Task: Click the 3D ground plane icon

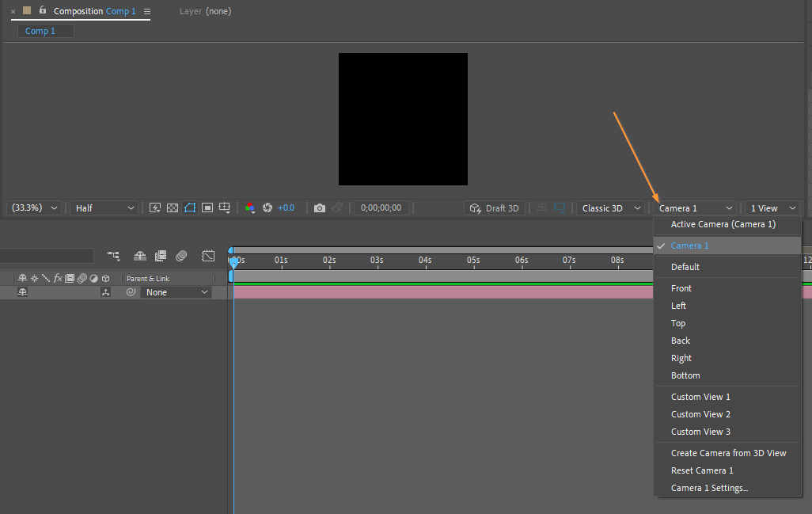Action: 542,208
